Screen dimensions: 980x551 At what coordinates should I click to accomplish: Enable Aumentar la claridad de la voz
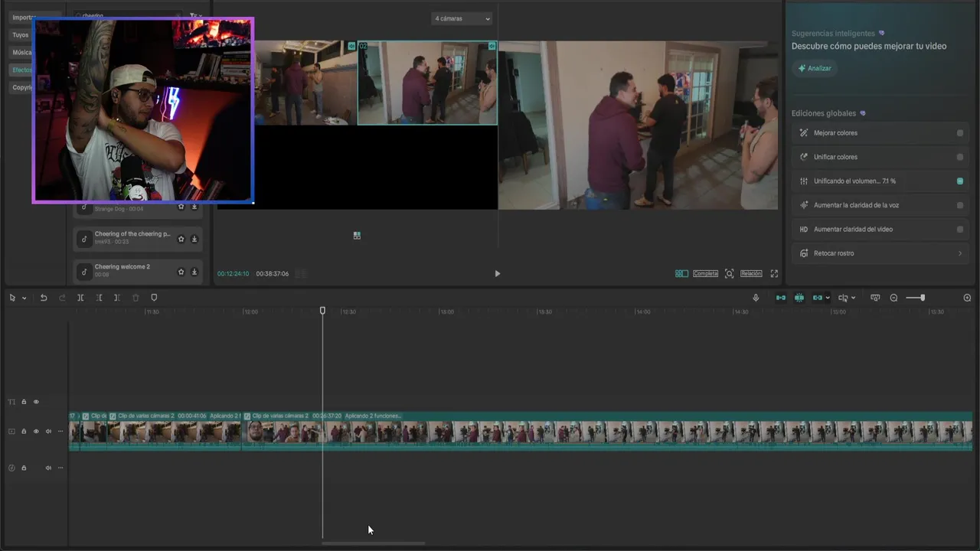pos(960,205)
